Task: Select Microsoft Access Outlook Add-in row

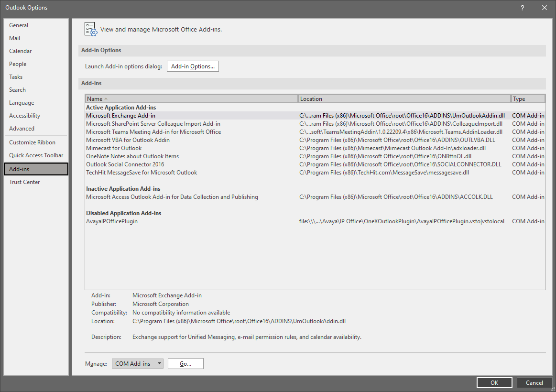Action: (315, 197)
